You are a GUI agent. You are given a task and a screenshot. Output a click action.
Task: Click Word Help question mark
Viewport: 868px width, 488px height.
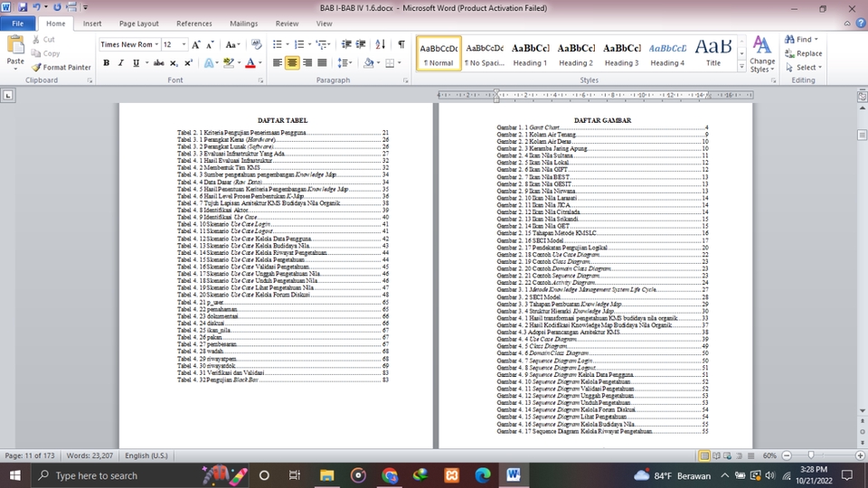click(860, 23)
